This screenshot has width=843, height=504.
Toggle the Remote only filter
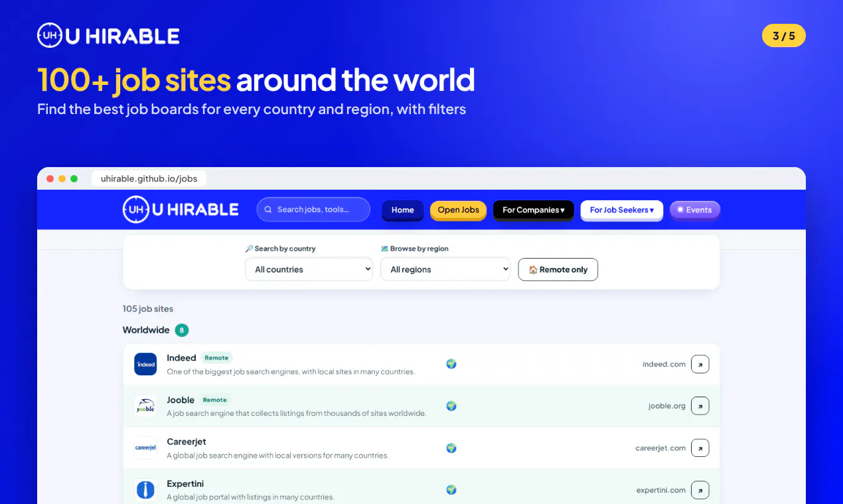(x=558, y=269)
